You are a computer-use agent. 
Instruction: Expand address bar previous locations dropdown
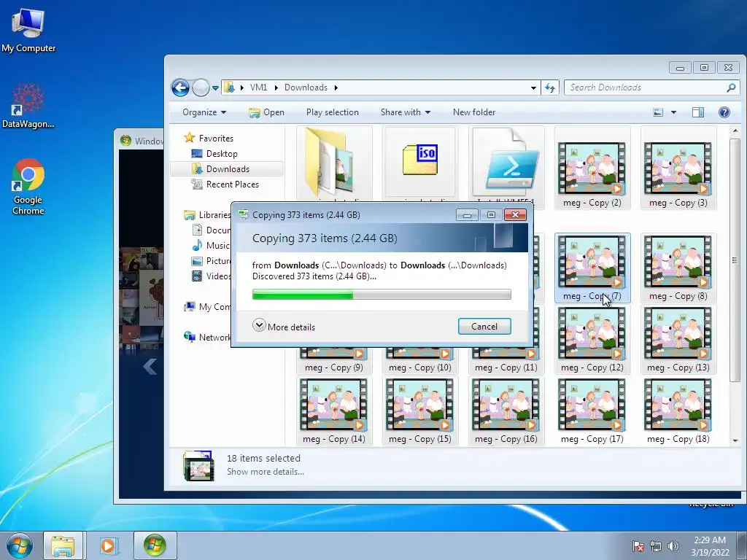(533, 87)
